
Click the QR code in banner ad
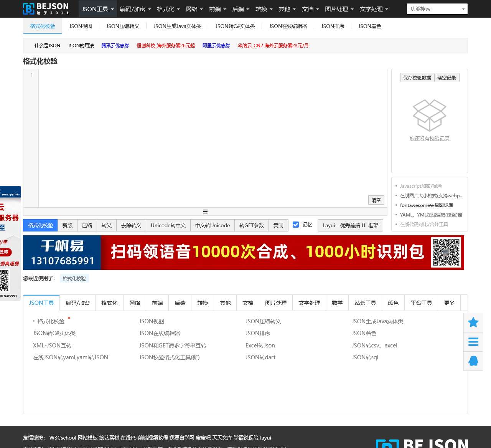(445, 252)
